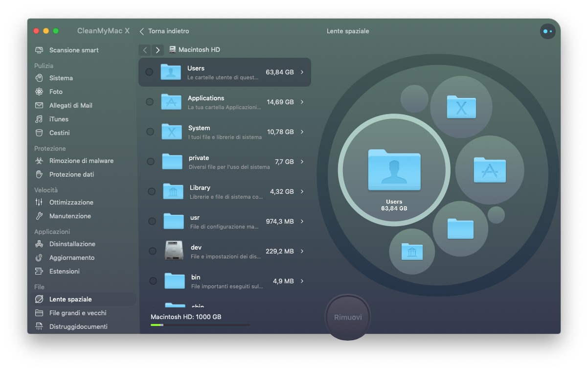
Task: Click the Distruggidocumenti shredder icon
Action: tap(39, 327)
